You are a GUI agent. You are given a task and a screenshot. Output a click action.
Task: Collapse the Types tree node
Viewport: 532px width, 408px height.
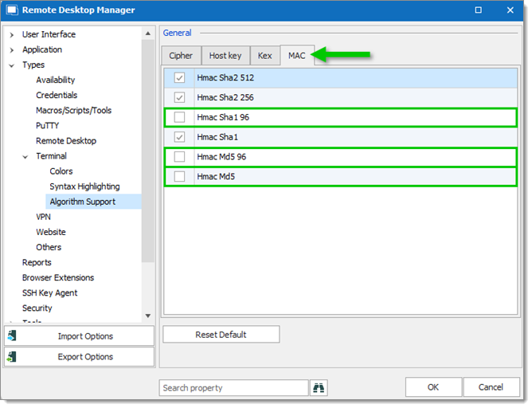click(x=12, y=65)
